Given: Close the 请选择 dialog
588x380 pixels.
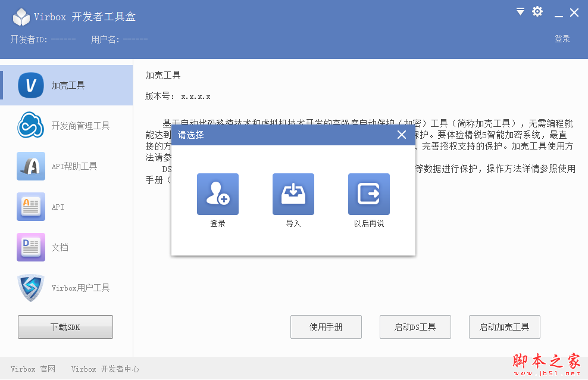Looking at the screenshot, I should click(x=401, y=135).
